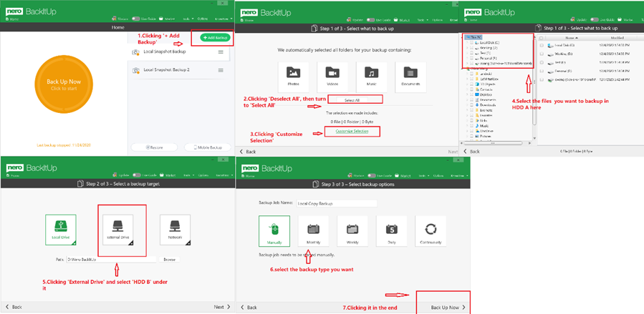Select Continuously schedule tile

point(431,231)
